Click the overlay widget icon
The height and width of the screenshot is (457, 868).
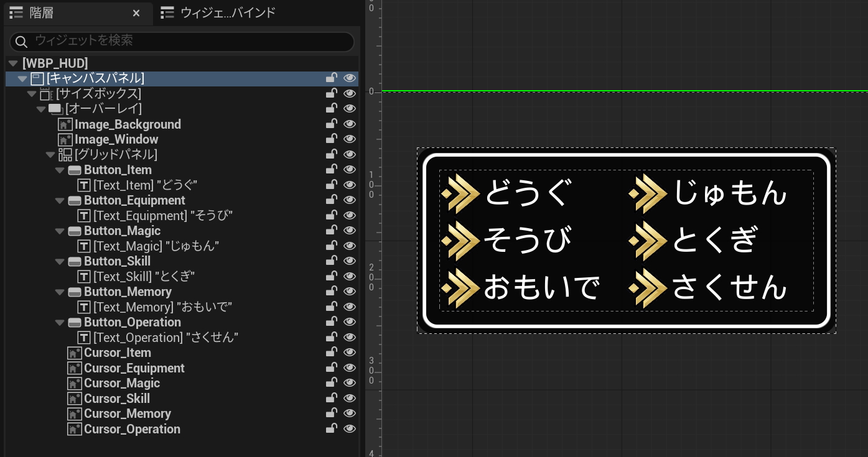(56, 109)
